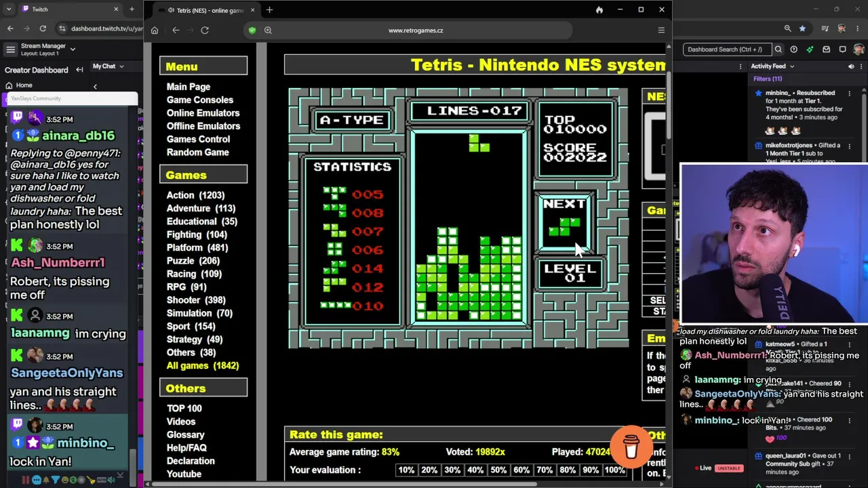Go back in the Twitch browser window
The height and width of the screenshot is (488, 868).
pyautogui.click(x=10, y=28)
